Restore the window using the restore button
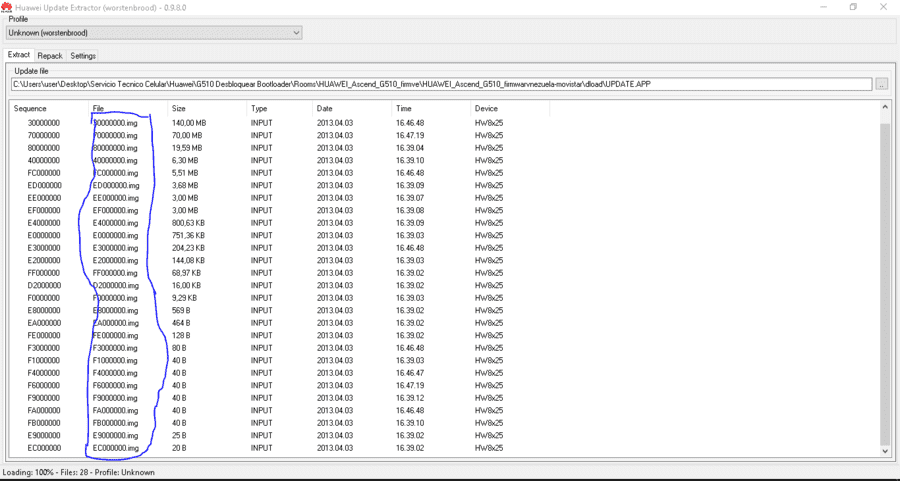The height and width of the screenshot is (481, 900). point(854,7)
